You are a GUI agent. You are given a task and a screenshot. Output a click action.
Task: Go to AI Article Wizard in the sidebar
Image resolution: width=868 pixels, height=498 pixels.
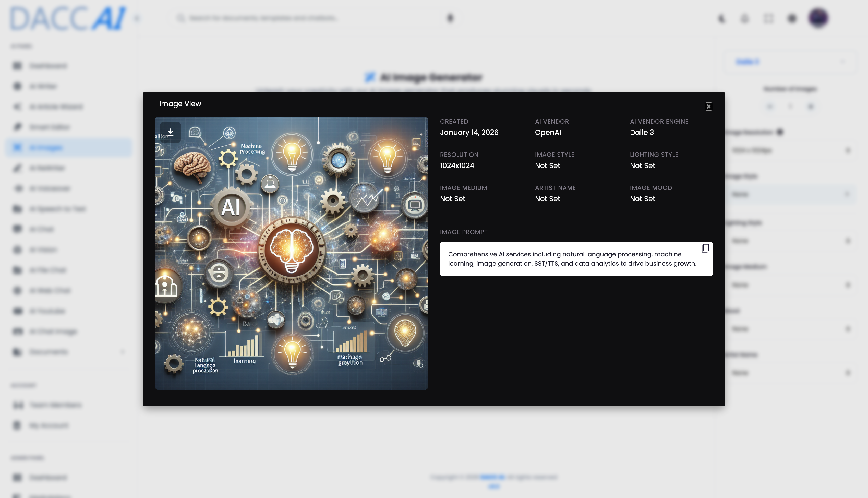[x=56, y=107]
